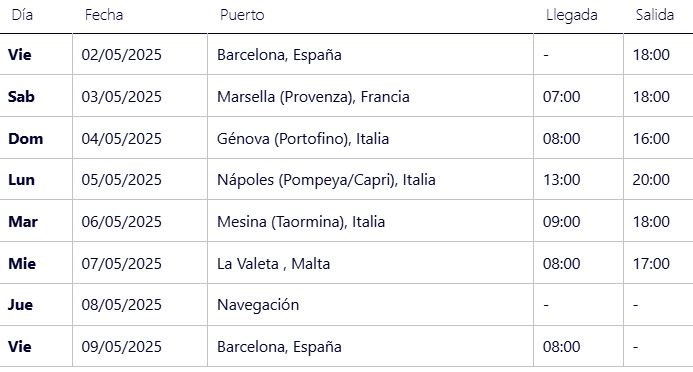Click the Jue day cell
The image size is (693, 372).
(x=20, y=305)
